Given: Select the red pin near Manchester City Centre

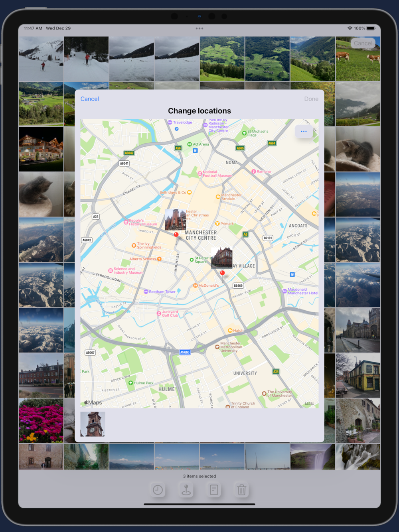Looking at the screenshot, I should click(176, 235).
